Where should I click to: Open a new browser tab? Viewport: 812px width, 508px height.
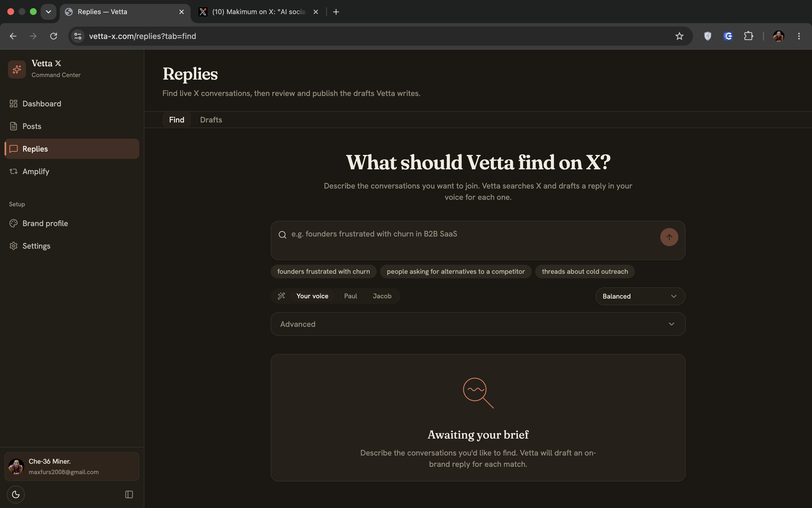[x=336, y=12]
